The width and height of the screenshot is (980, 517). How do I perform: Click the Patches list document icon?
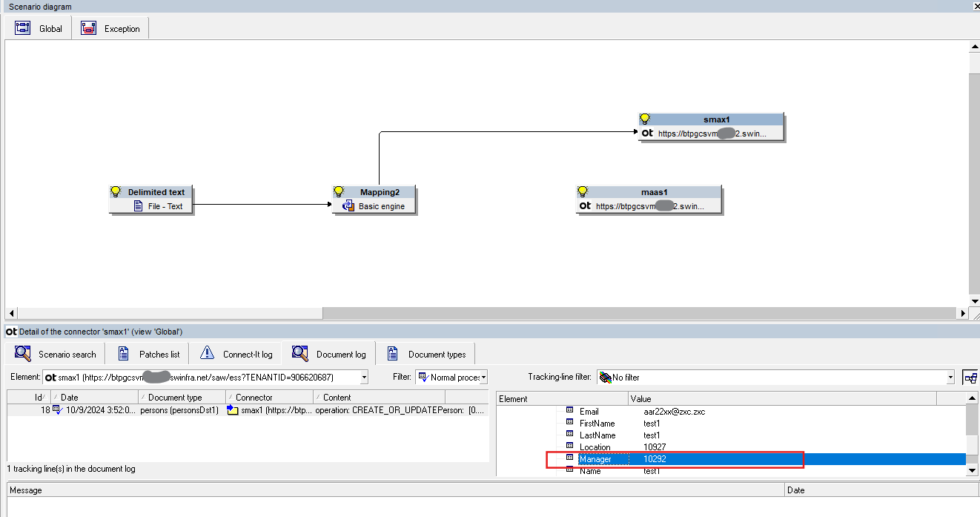click(x=122, y=353)
